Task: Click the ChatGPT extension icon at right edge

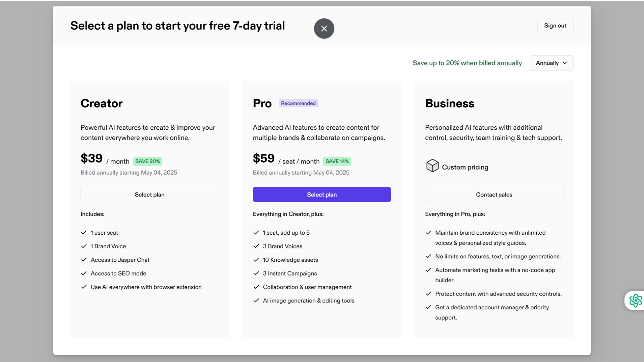Action: pos(635,300)
